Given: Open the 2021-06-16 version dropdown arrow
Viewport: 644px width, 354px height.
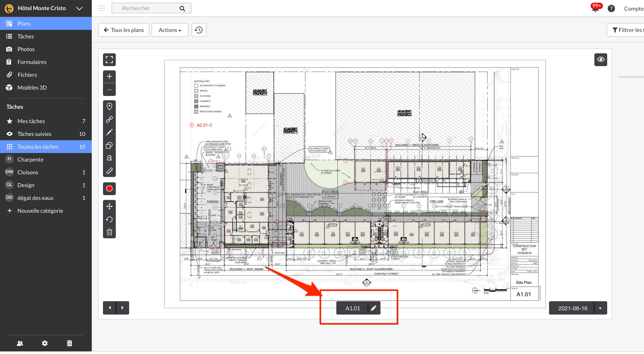Looking at the screenshot, I should [x=600, y=308].
